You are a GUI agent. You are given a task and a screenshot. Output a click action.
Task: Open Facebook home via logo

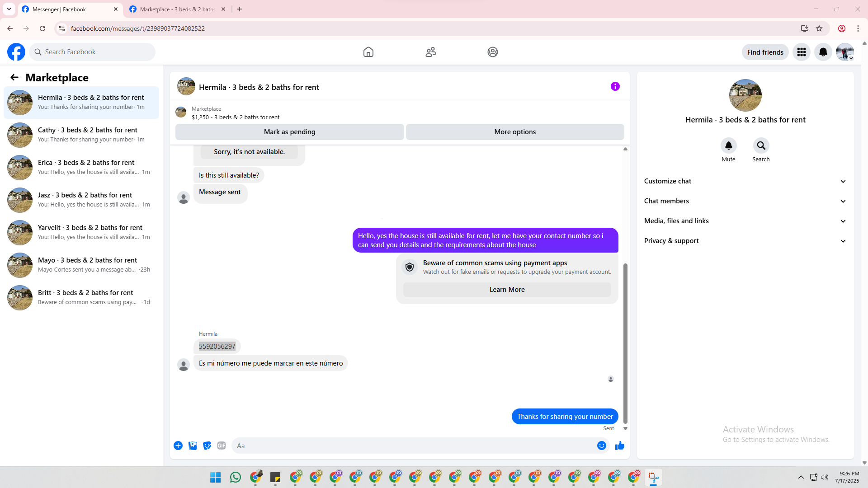click(x=16, y=52)
